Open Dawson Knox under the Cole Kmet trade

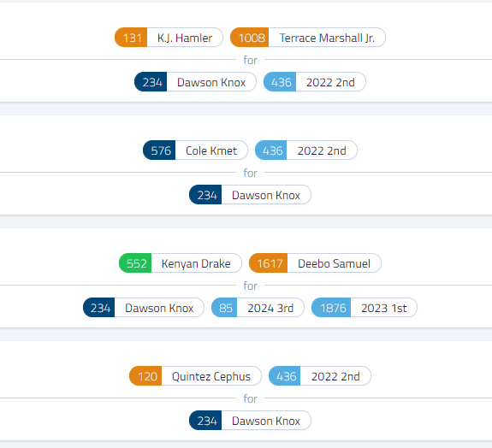click(250, 195)
